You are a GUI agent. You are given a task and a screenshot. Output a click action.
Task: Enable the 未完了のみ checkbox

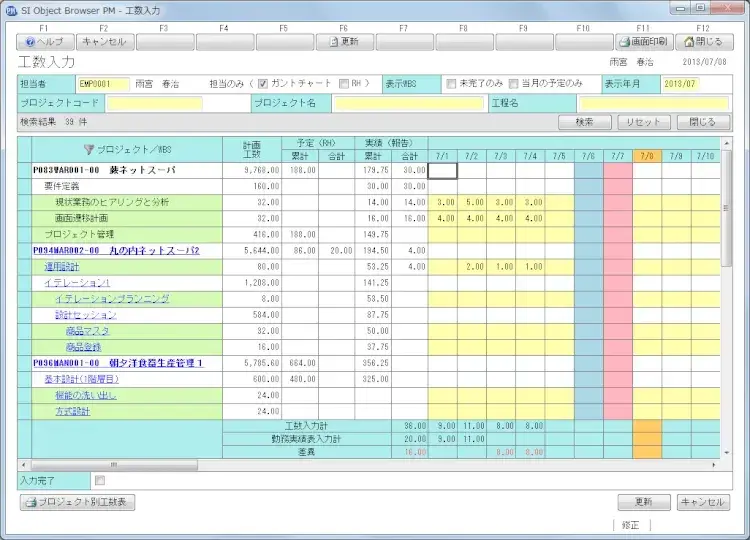[x=452, y=84]
